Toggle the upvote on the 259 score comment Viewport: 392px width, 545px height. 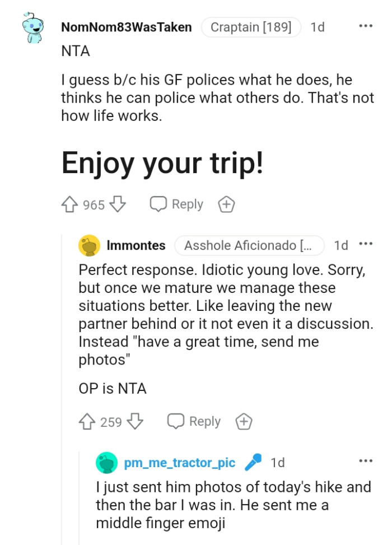tap(86, 421)
